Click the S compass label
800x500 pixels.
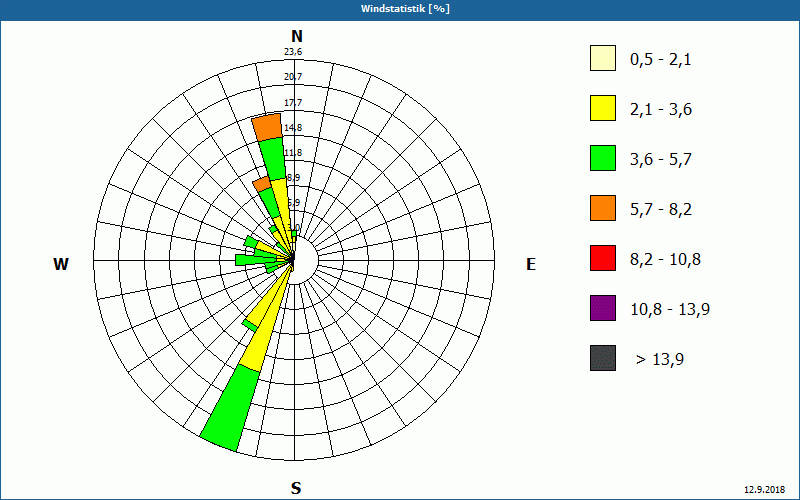pyautogui.click(x=296, y=488)
